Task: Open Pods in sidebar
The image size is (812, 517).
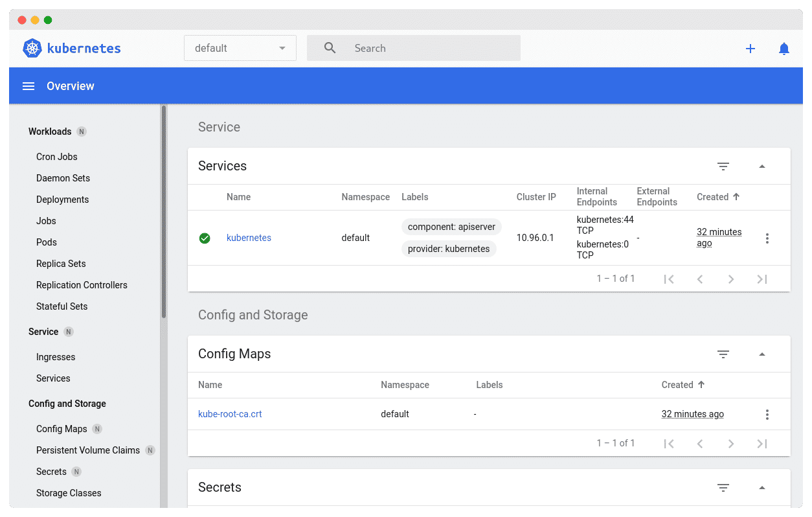Action: (x=47, y=242)
